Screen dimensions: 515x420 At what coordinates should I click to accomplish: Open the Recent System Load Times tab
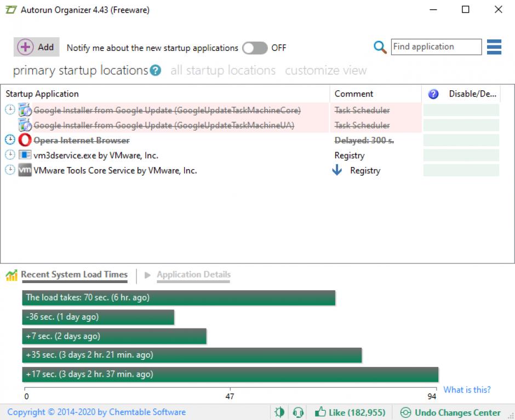click(x=74, y=274)
